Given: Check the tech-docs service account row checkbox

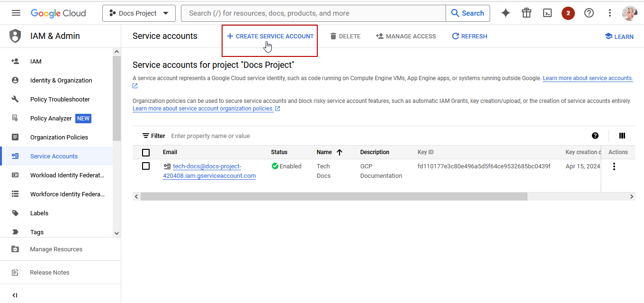Looking at the screenshot, I should pyautogui.click(x=146, y=166).
